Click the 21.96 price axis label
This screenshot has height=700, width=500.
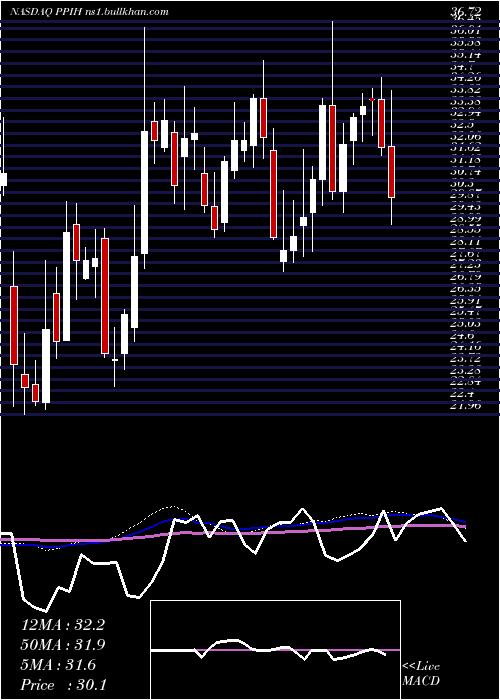(x=465, y=406)
